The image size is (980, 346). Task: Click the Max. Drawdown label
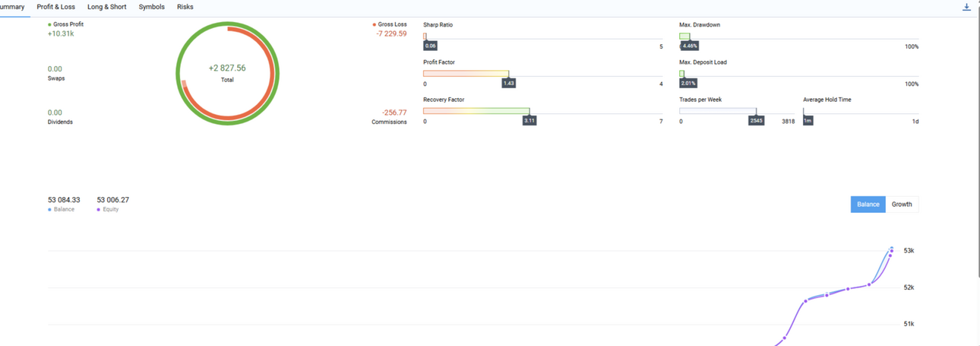[x=700, y=25]
